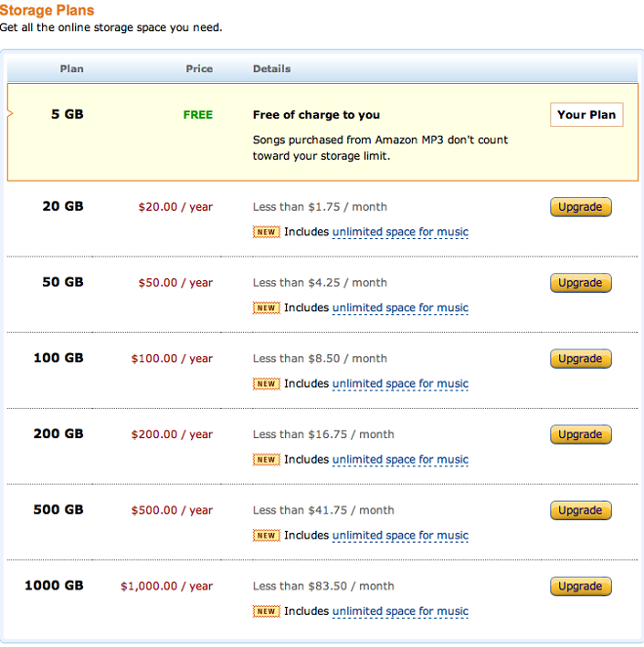Click the FREE price label
Viewport: 644px width, 647px height.
click(x=198, y=114)
